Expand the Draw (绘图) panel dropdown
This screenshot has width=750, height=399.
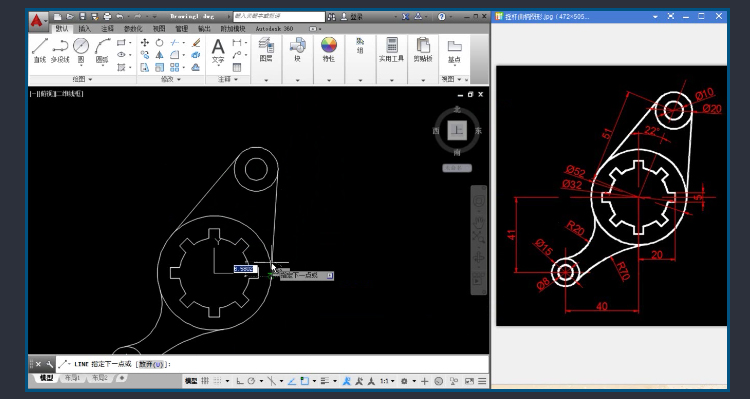pos(82,79)
